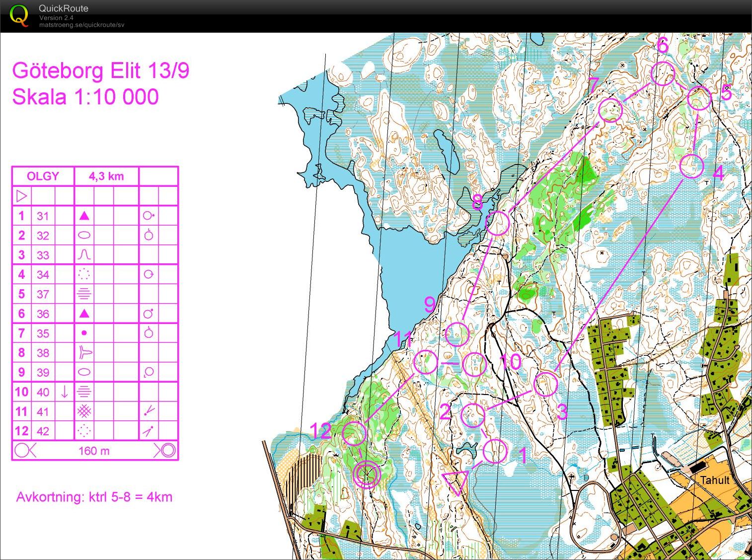This screenshot has width=752, height=560.
Task: Click control code 36 in the table
Action: click(43, 314)
